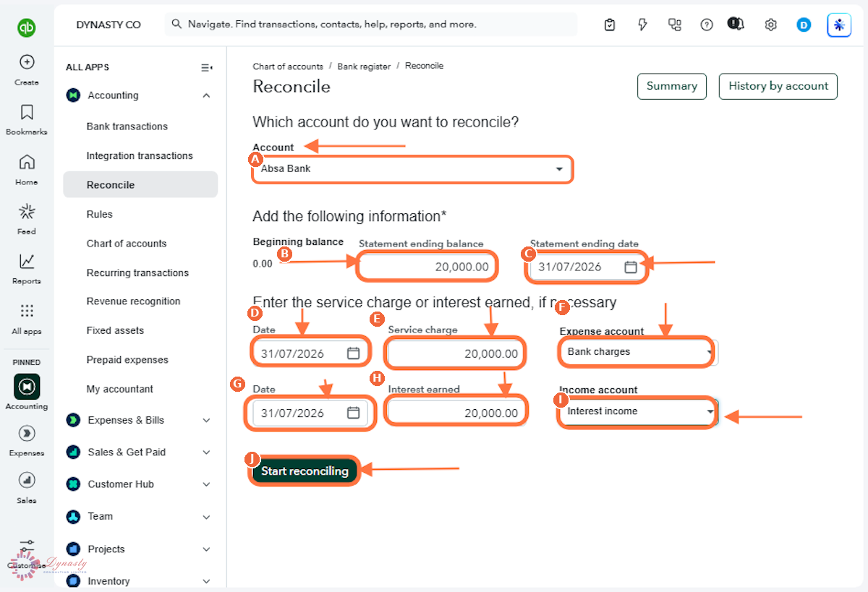This screenshot has width=868, height=592.
Task: Focus the Navigate search bar
Action: tap(371, 24)
